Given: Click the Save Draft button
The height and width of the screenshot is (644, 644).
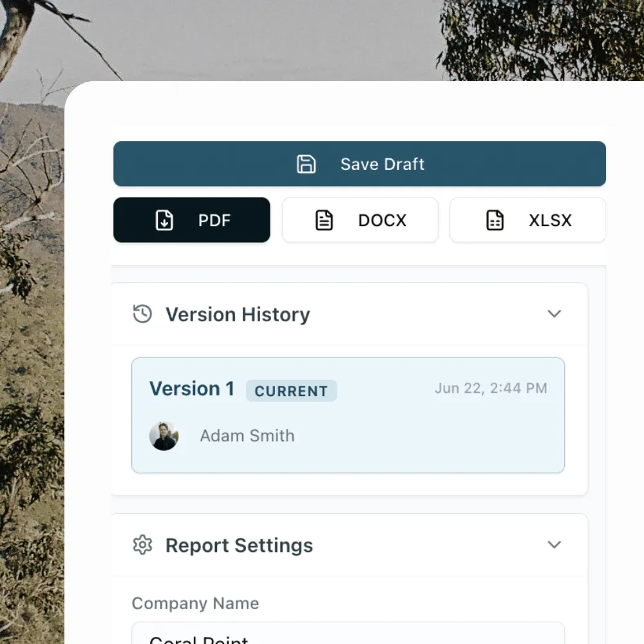Looking at the screenshot, I should coord(359,164).
